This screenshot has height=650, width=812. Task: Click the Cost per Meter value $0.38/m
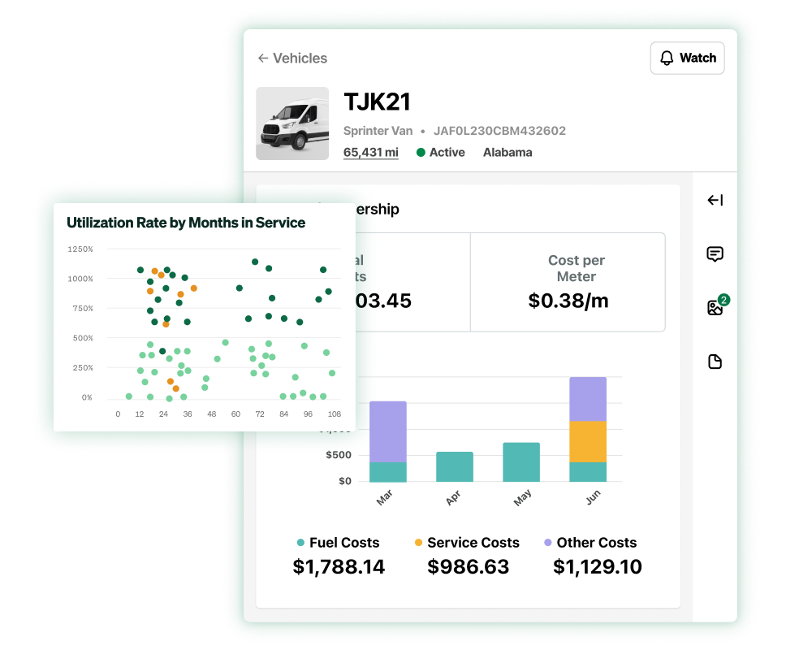(x=577, y=300)
